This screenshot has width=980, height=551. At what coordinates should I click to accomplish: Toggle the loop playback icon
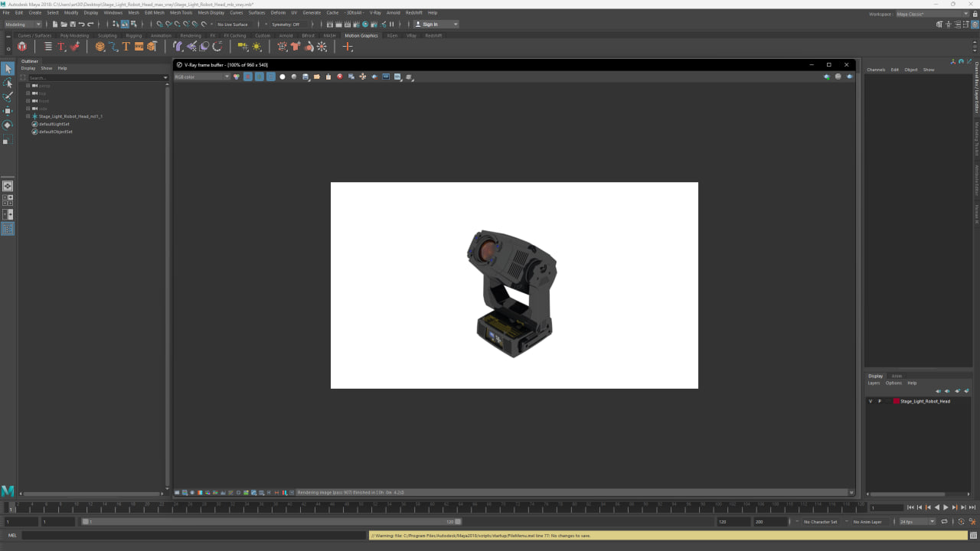click(x=944, y=522)
